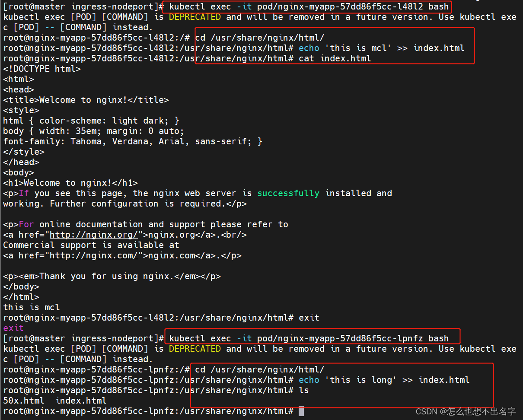Click the 'echo this is mcl' command line

pos(381,48)
